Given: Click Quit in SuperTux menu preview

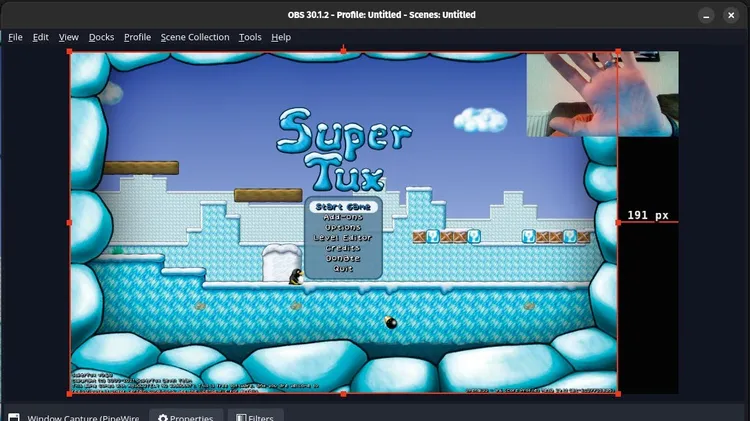Looking at the screenshot, I should tap(343, 269).
